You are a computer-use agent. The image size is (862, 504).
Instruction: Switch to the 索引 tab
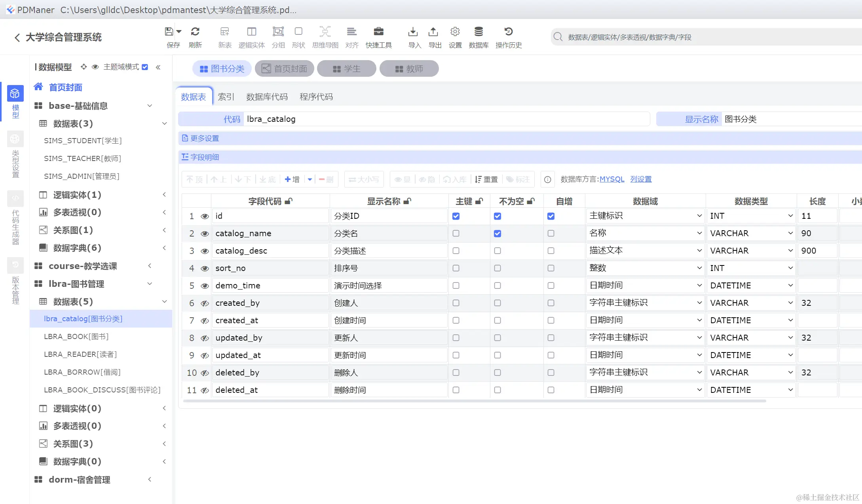point(226,97)
